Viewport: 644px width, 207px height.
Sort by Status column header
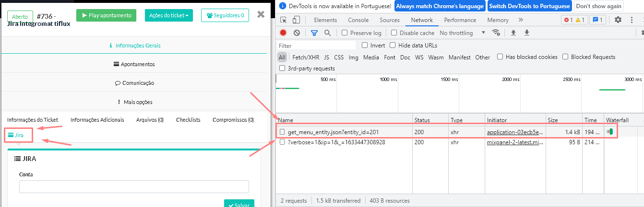click(x=431, y=120)
